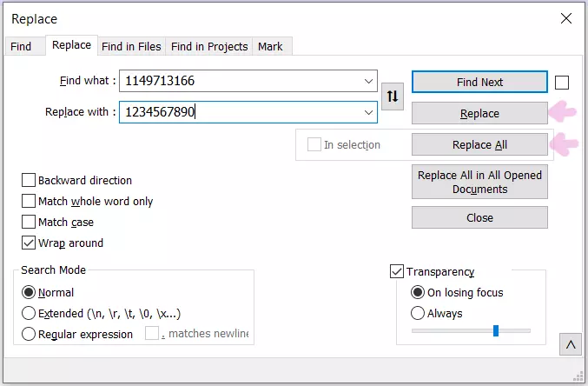This screenshot has height=386, width=588.
Task: Click the Find Next button
Action: coord(479,82)
